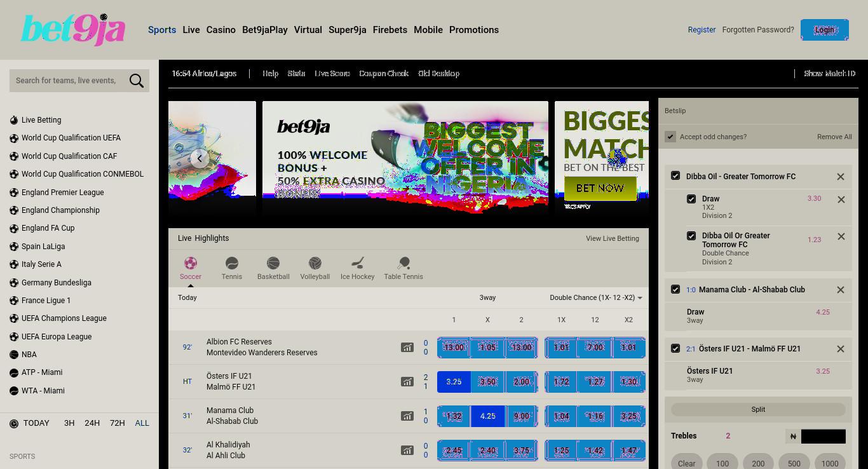Open Sports in top navigation

click(162, 30)
